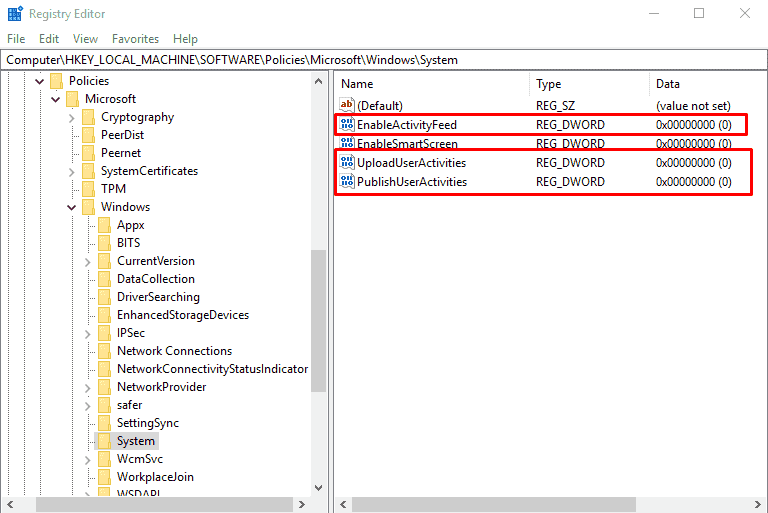Image resolution: width=768 pixels, height=513 pixels.
Task: Click the PeerDist folder icon
Action: pos(89,135)
